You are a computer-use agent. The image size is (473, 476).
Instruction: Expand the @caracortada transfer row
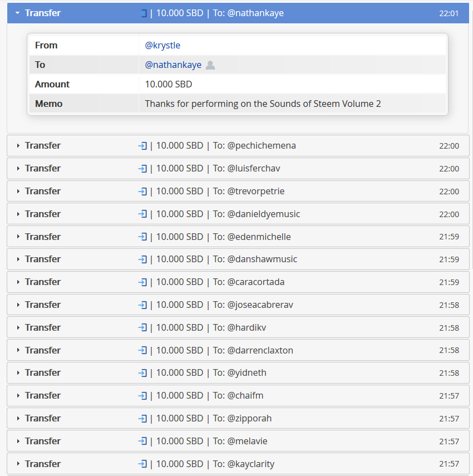(238, 282)
